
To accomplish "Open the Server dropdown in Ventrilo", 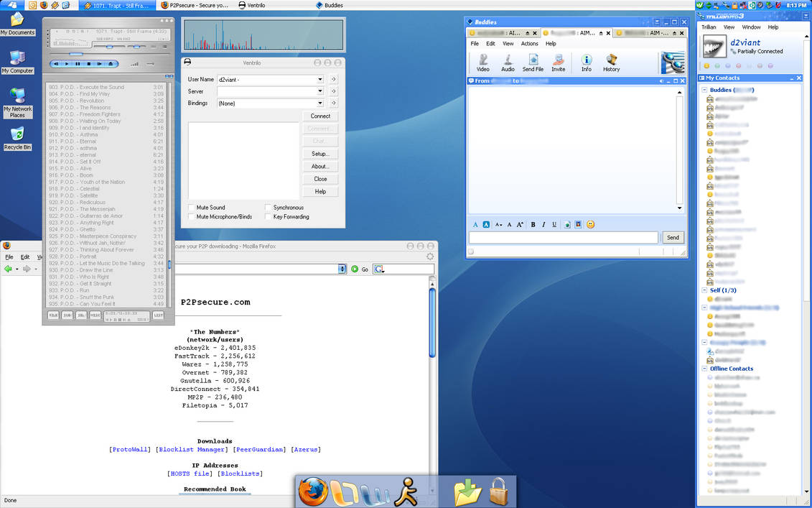I will tap(320, 91).
